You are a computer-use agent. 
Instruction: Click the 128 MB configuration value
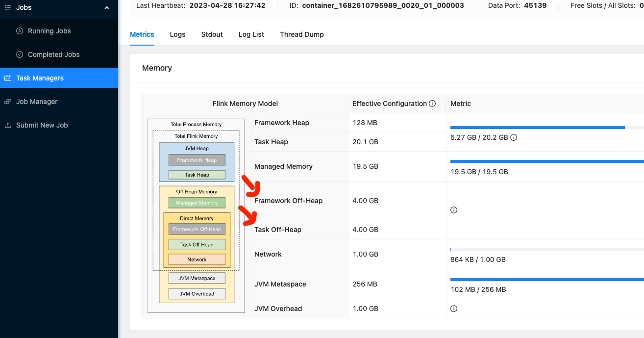click(x=365, y=123)
